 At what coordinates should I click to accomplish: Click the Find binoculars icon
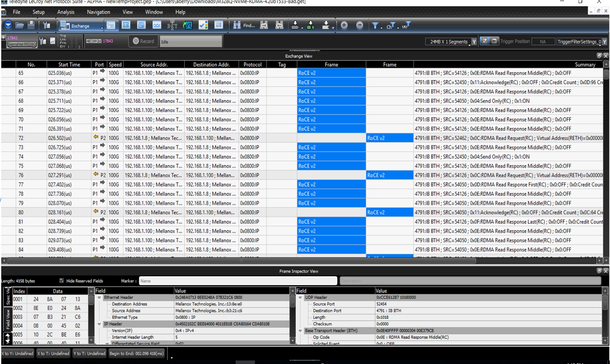(x=237, y=26)
